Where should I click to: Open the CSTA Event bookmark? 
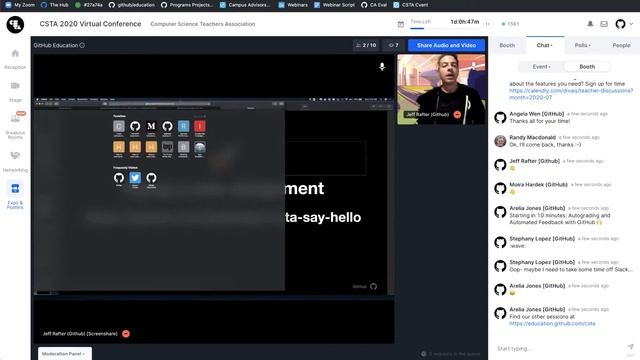pos(411,5)
